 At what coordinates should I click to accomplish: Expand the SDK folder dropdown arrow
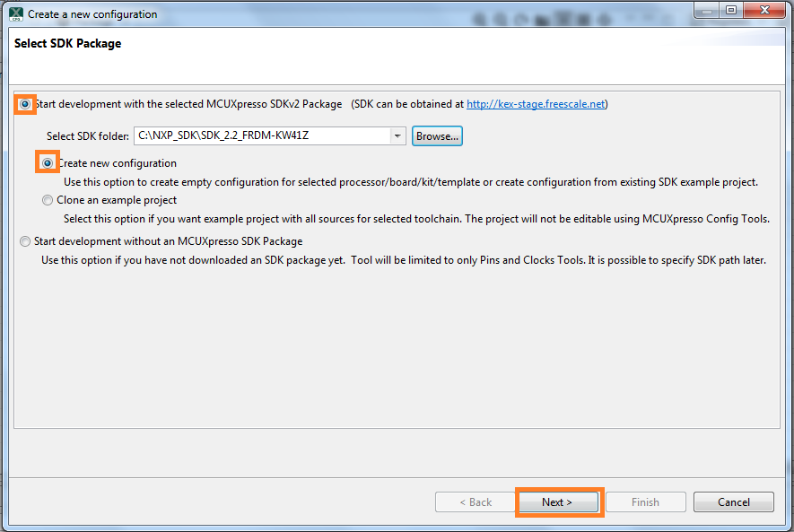tap(397, 136)
